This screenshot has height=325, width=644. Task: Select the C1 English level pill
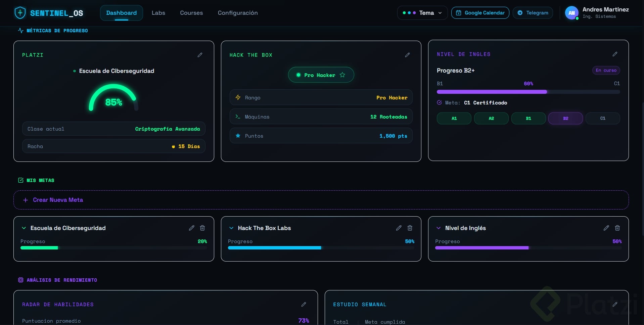(603, 118)
